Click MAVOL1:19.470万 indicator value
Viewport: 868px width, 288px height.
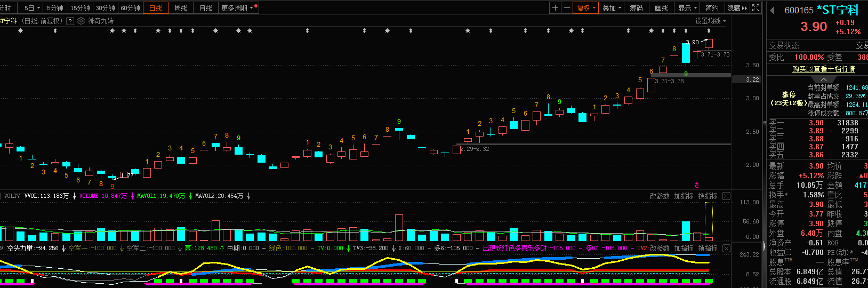pos(161,196)
